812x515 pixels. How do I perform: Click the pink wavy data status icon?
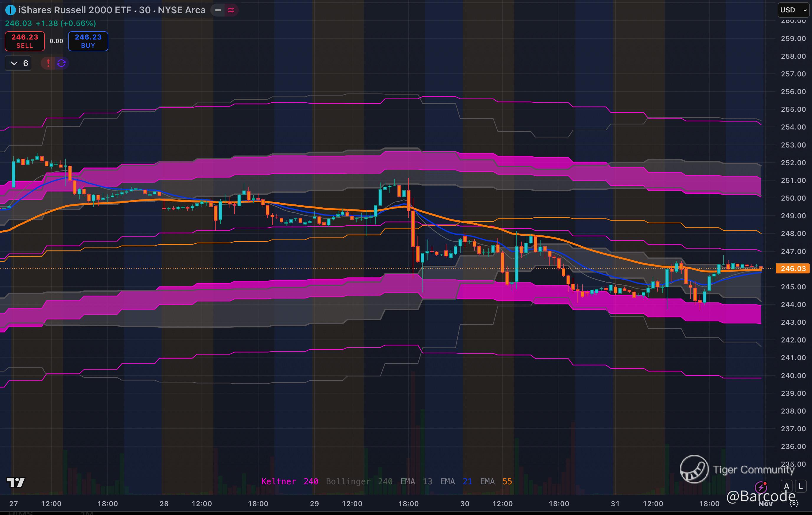[x=231, y=10]
